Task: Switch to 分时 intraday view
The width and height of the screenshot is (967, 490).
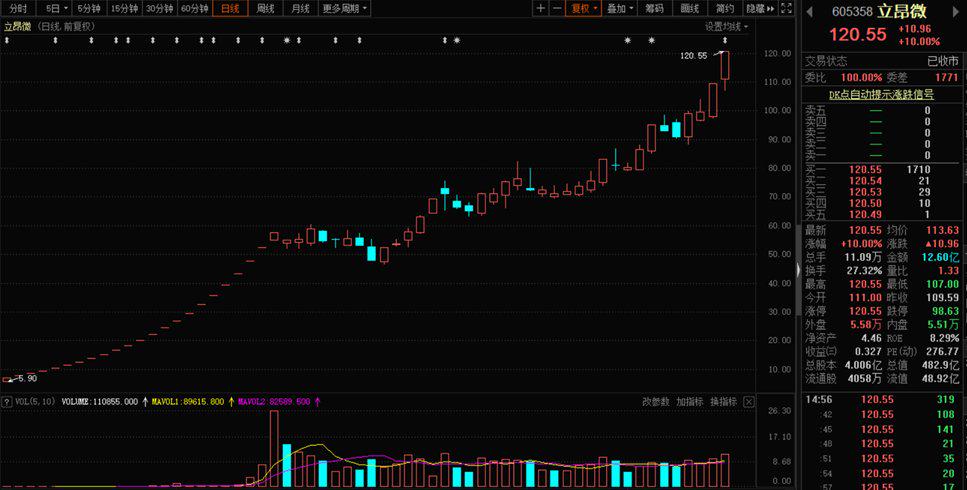Action: 18,8
